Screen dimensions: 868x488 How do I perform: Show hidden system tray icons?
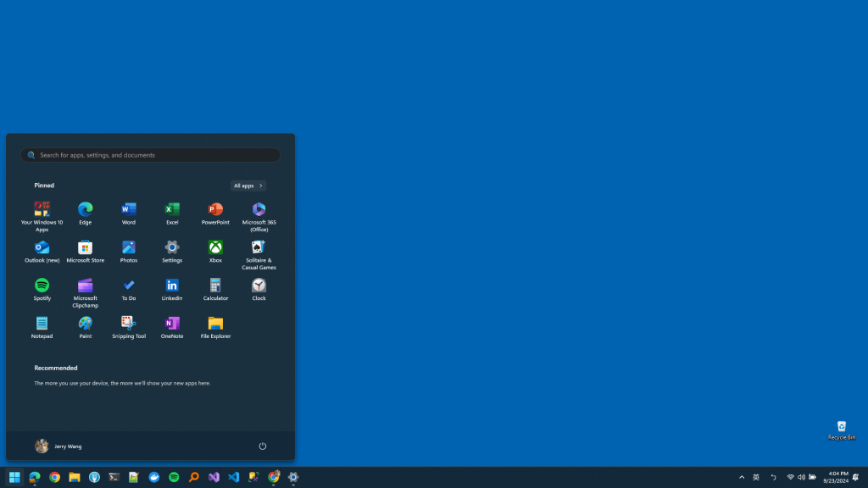click(742, 477)
